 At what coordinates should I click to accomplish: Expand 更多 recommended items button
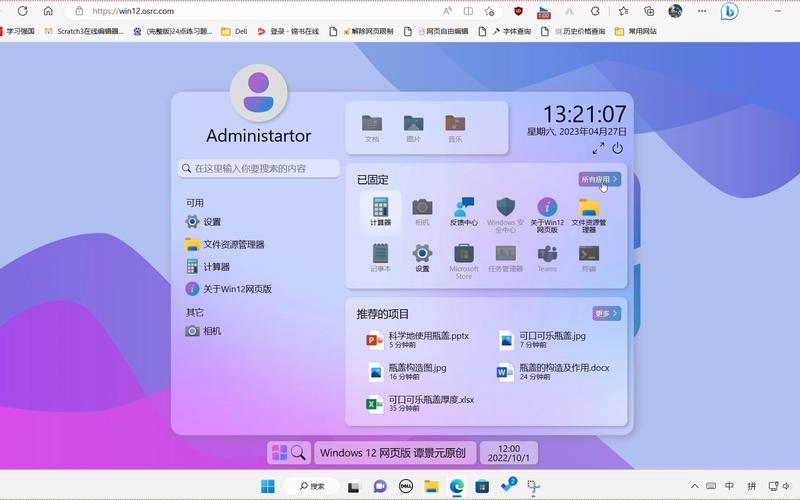(x=606, y=313)
